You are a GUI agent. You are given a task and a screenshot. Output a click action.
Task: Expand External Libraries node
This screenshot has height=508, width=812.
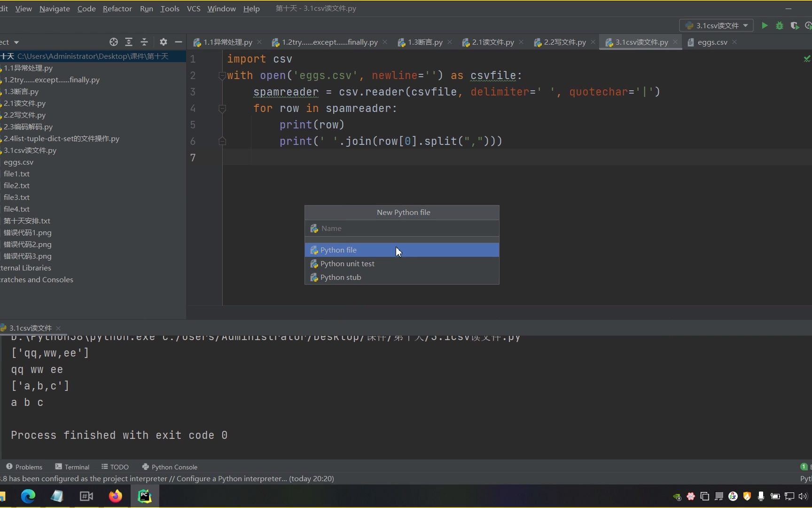[x=26, y=268]
